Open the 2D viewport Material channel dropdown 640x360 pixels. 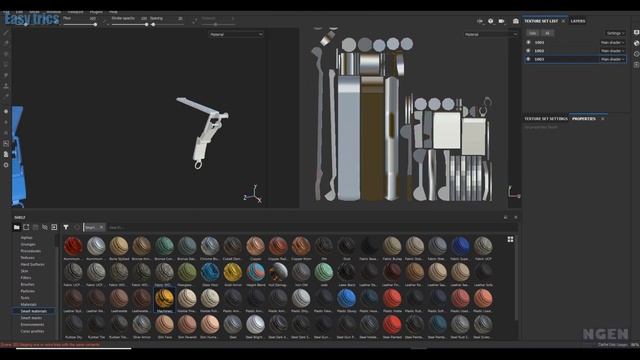[490, 35]
